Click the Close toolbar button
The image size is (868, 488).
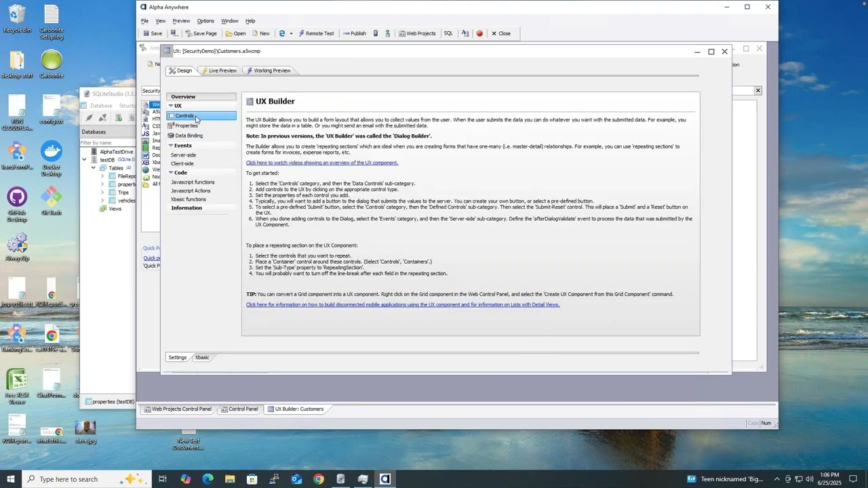pyautogui.click(x=501, y=33)
